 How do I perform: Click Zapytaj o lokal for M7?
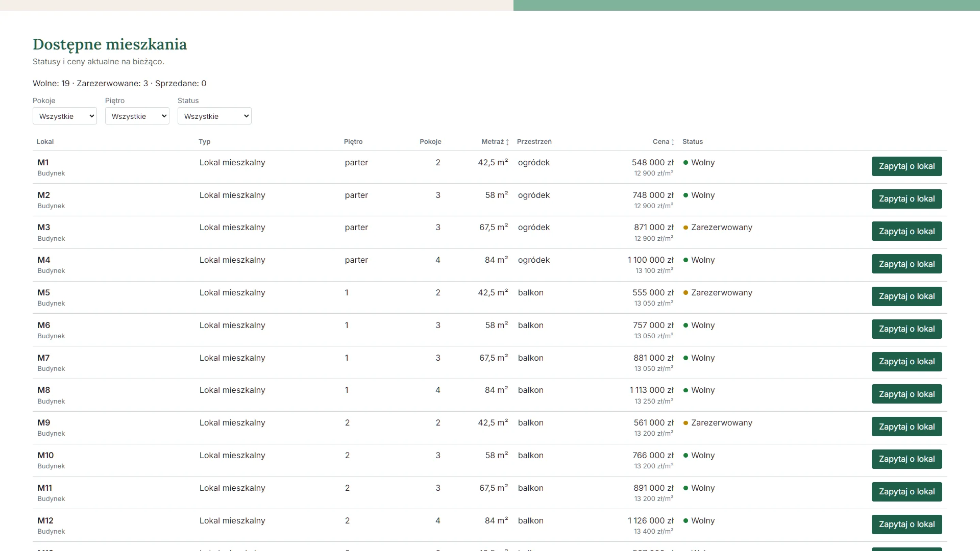point(906,362)
